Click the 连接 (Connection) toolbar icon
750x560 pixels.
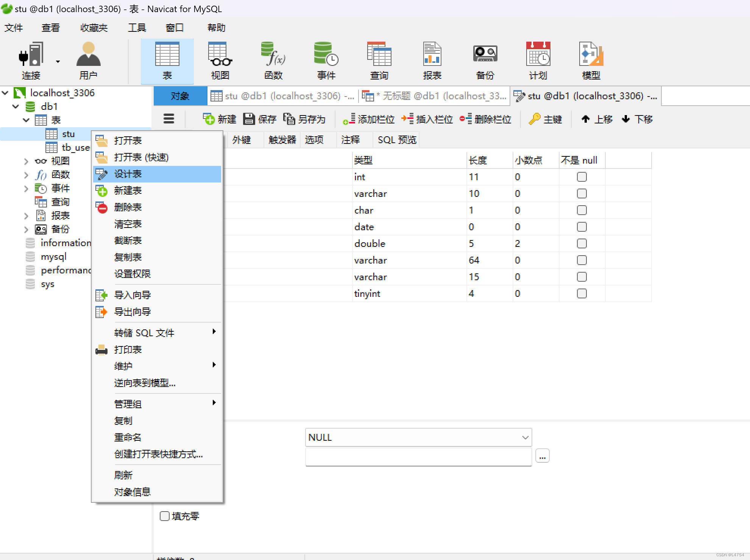tap(30, 61)
